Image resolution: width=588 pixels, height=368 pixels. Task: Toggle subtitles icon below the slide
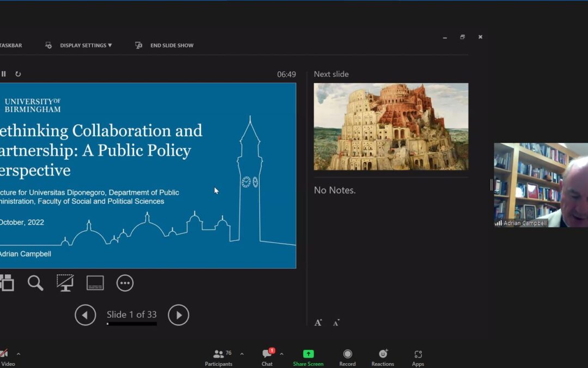point(95,283)
